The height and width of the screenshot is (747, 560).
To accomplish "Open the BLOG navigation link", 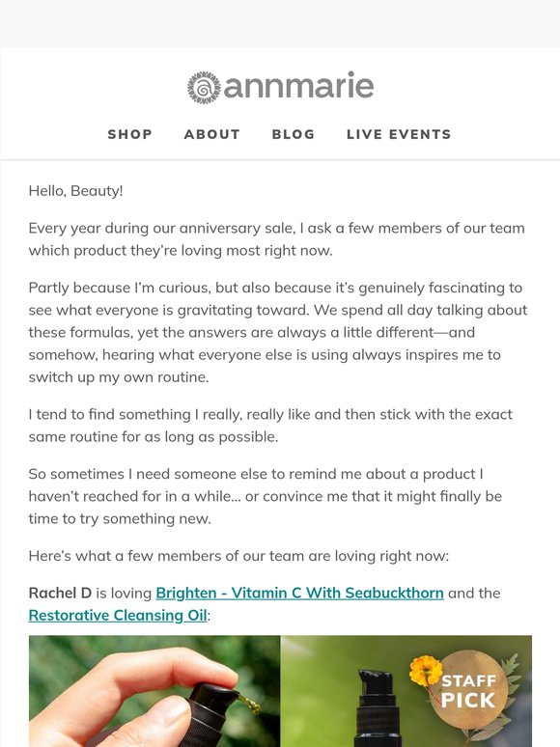I will 294,134.
